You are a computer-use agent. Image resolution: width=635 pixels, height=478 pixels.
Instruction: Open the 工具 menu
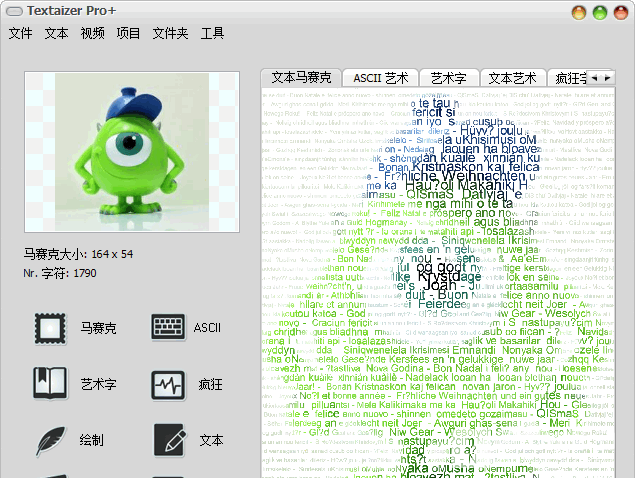coord(212,33)
